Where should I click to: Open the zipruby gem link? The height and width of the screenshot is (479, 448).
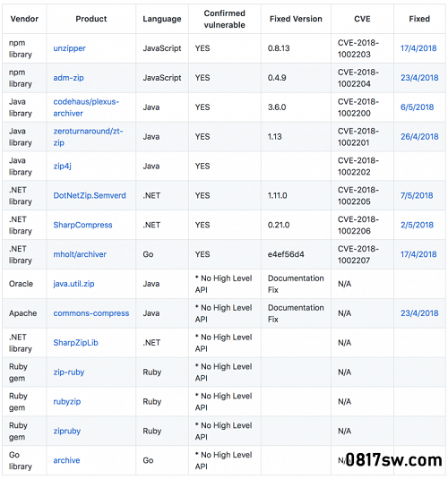coord(67,431)
